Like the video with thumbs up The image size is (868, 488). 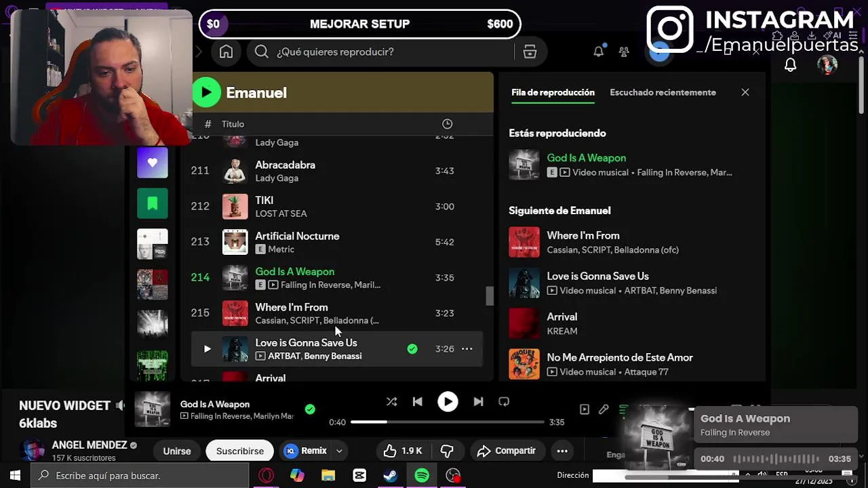402,451
